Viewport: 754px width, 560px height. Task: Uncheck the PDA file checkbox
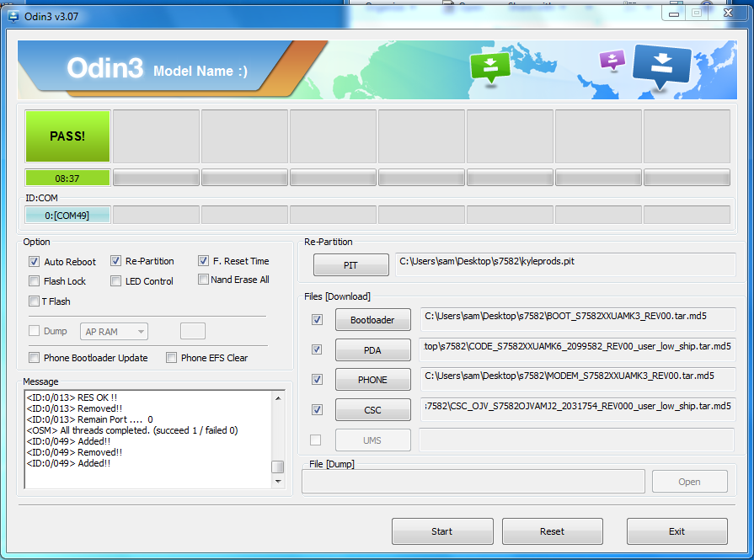coord(317,349)
